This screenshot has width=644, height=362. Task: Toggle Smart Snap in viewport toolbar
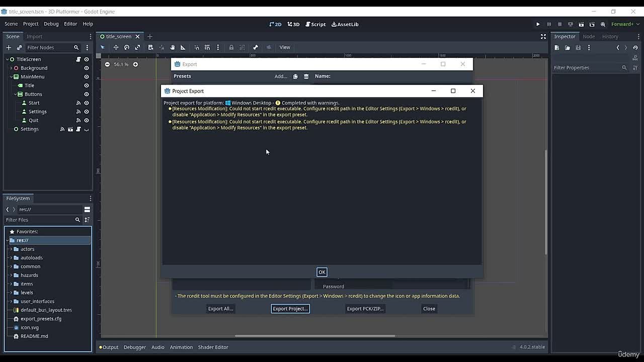click(197, 47)
